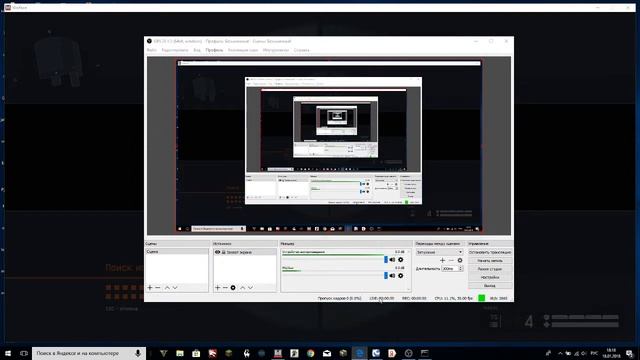Click the OBS logo icon in the title bar

tap(149, 41)
